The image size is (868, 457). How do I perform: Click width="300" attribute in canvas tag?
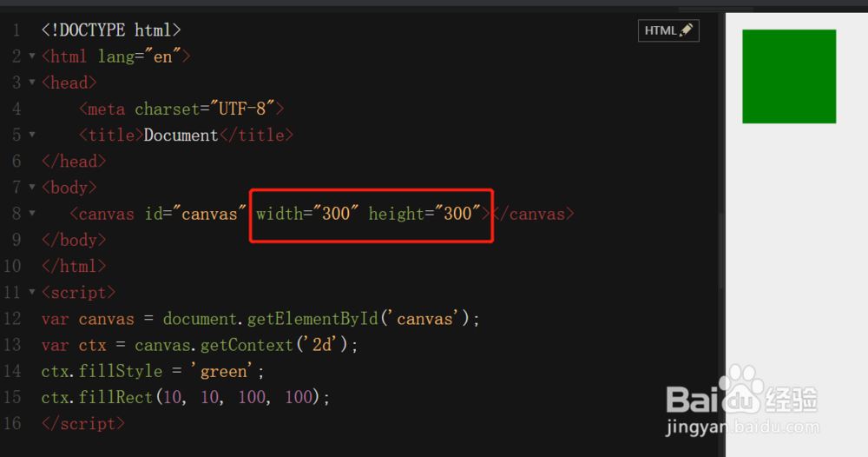point(307,213)
